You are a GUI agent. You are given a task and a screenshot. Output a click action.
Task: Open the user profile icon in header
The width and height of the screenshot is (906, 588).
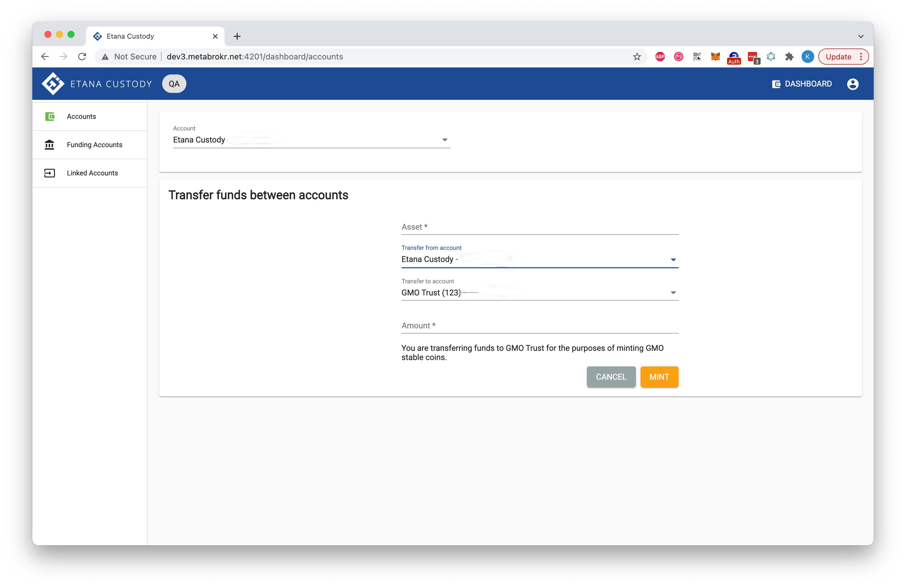point(852,84)
